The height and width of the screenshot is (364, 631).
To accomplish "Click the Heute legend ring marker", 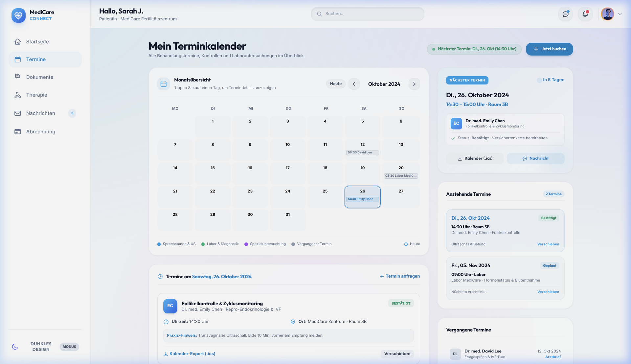I will tap(406, 244).
